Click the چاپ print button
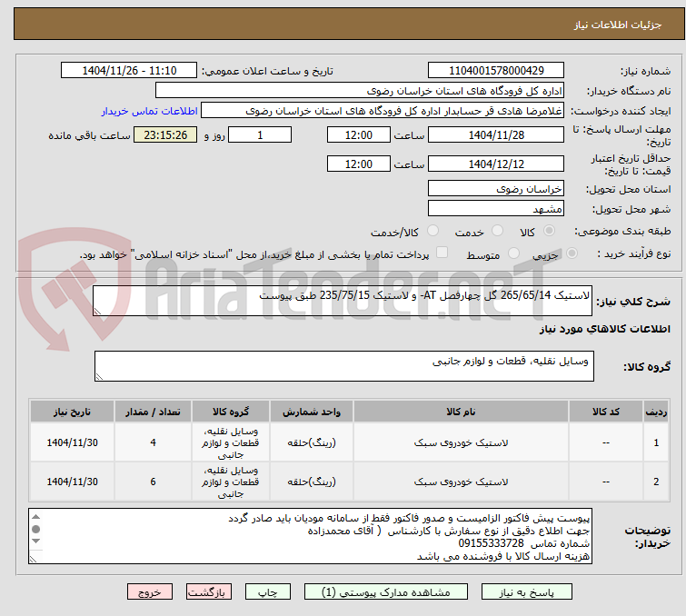The image size is (686, 616). pos(267,592)
